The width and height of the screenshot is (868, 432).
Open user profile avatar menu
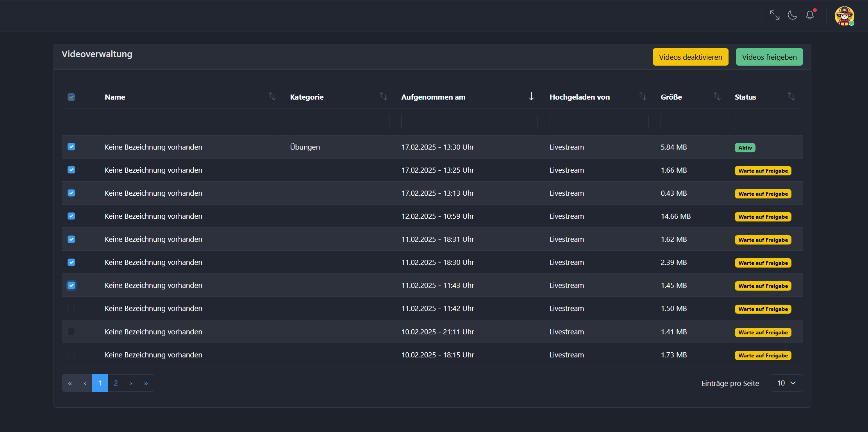click(x=844, y=16)
